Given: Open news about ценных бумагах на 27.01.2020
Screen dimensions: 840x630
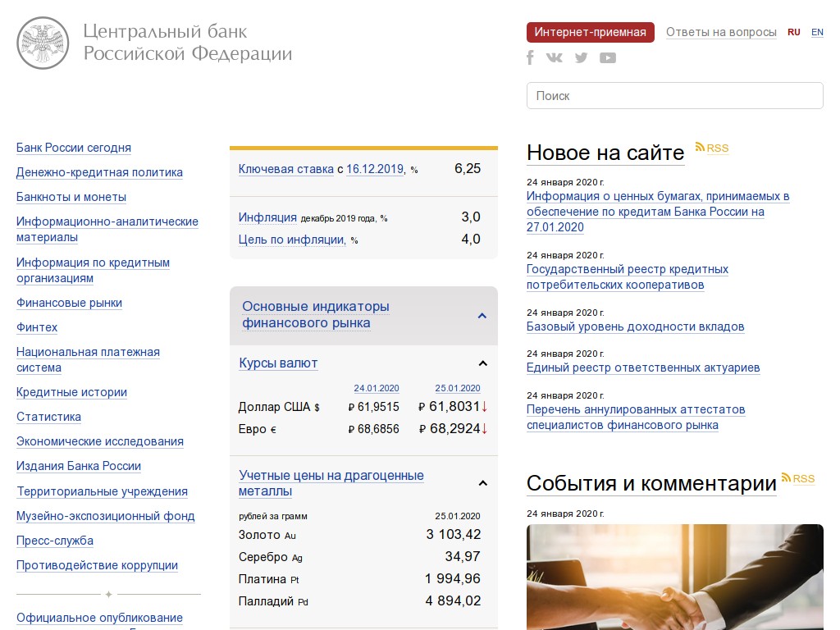Looking at the screenshot, I should click(x=658, y=212).
